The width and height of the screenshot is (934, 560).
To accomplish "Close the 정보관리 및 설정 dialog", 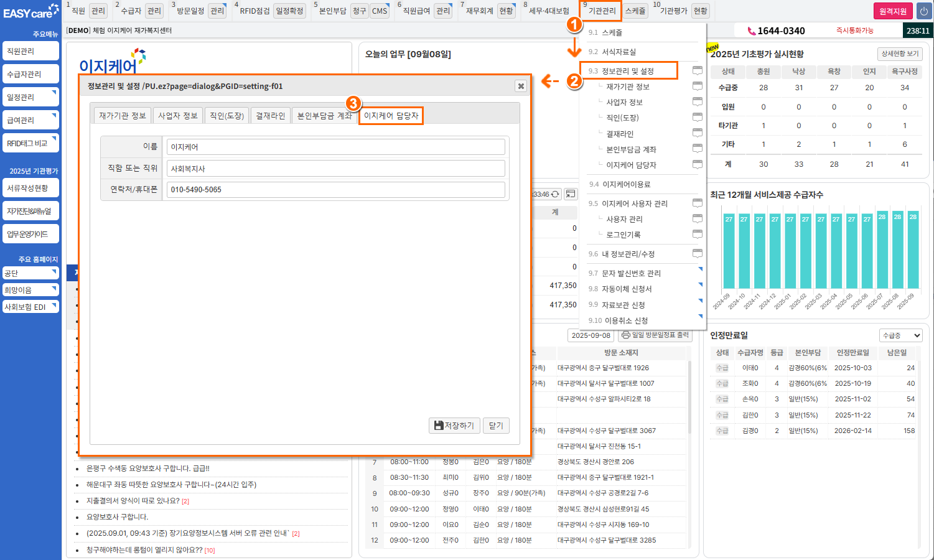I will click(521, 86).
